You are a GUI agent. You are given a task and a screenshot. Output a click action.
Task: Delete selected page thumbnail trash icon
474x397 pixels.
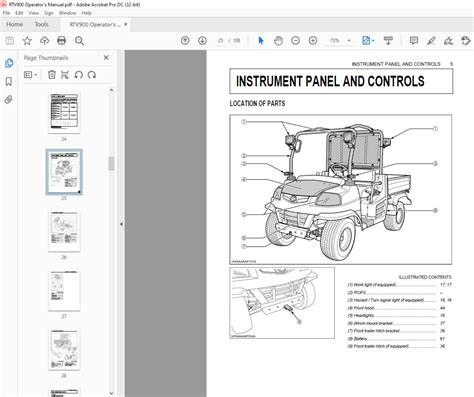pyautogui.click(x=52, y=75)
